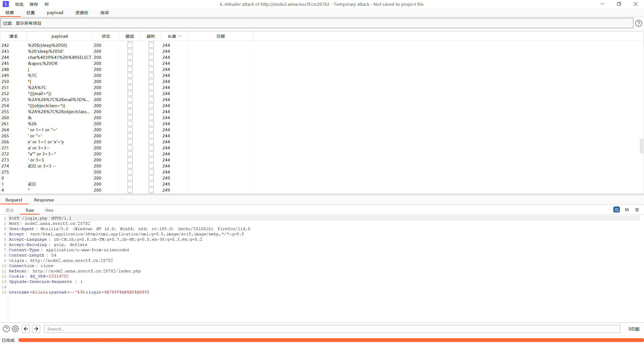This screenshot has width=644, height=344.
Task: Switch to the Raw view tab
Action: [x=30, y=210]
